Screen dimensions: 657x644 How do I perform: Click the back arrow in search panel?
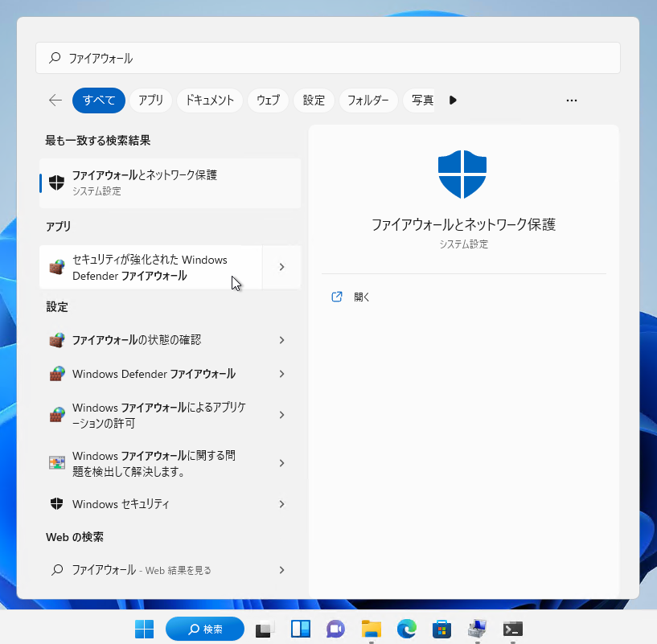pos(55,100)
